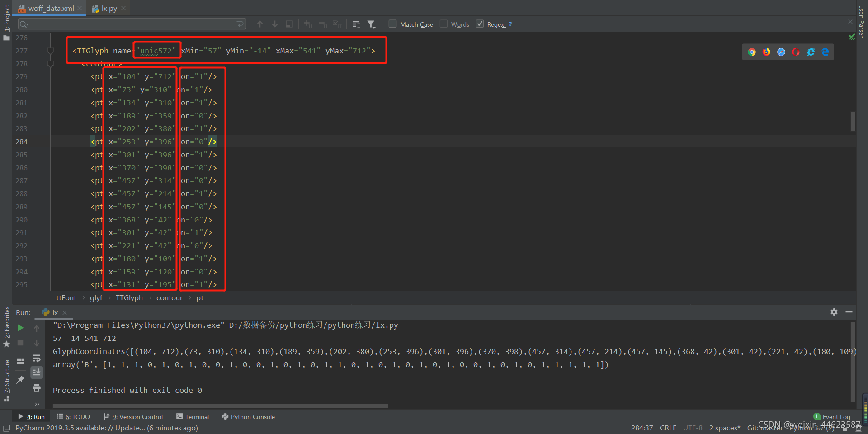
Task: Open 2 spaces indent settings
Action: pyautogui.click(x=725, y=428)
